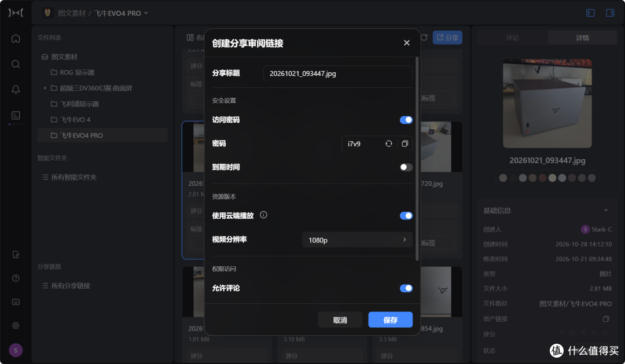
Task: Show info about cloud playback
Action: pos(263,215)
